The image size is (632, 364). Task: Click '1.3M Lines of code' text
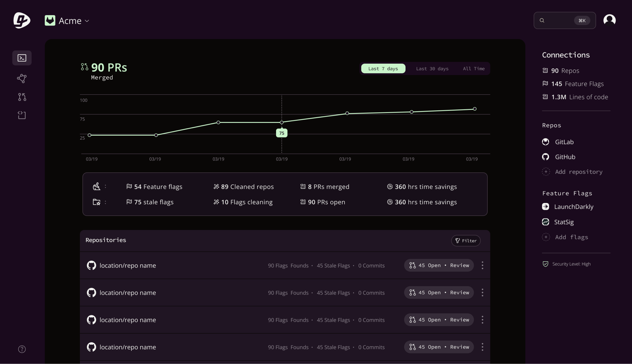click(579, 97)
